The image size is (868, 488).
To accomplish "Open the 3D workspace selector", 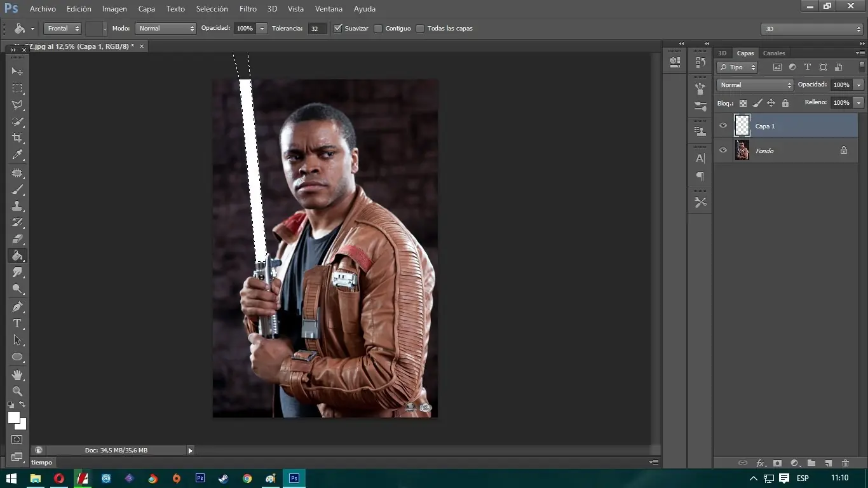I will point(811,28).
